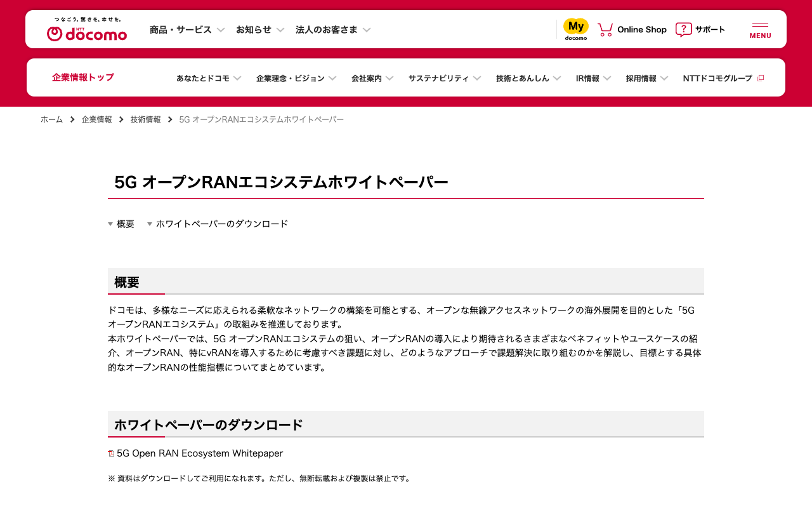
Task: Jump to ホワイトペーパーのダウンロード anchor link
Action: (222, 224)
